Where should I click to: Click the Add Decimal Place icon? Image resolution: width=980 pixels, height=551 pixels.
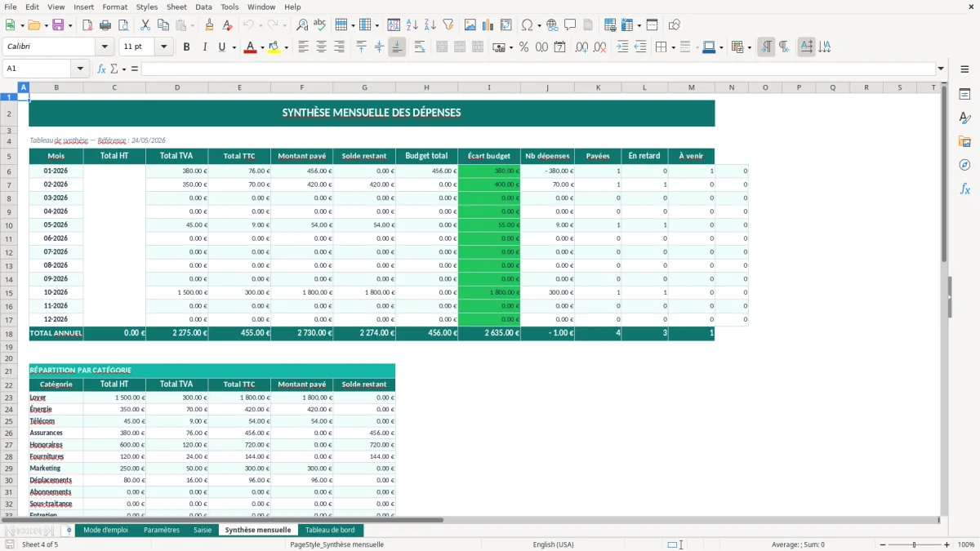click(x=581, y=47)
